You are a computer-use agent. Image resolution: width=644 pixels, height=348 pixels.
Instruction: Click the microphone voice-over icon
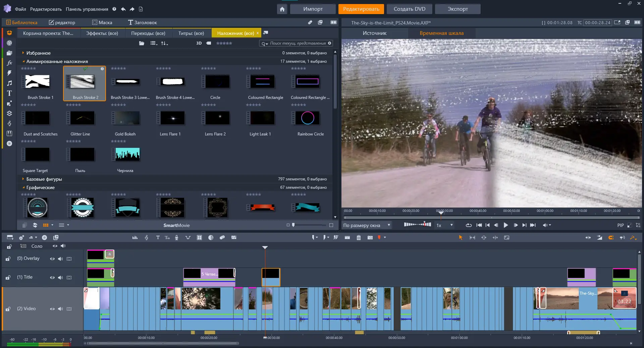pos(177,237)
